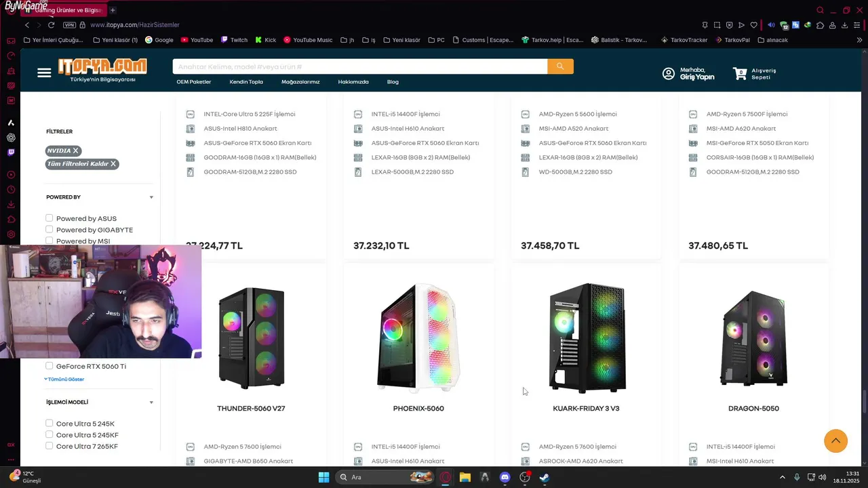Open the TarkovTracker bookmark

click(684, 40)
